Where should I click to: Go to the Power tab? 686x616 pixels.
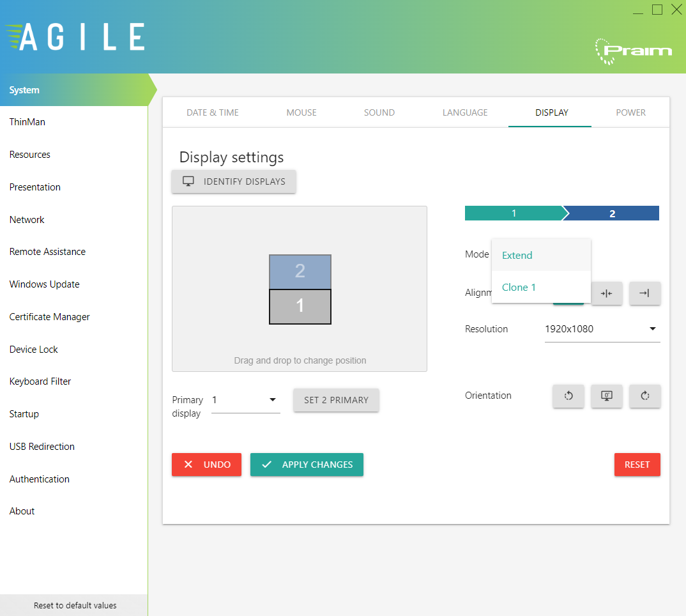pyautogui.click(x=630, y=112)
